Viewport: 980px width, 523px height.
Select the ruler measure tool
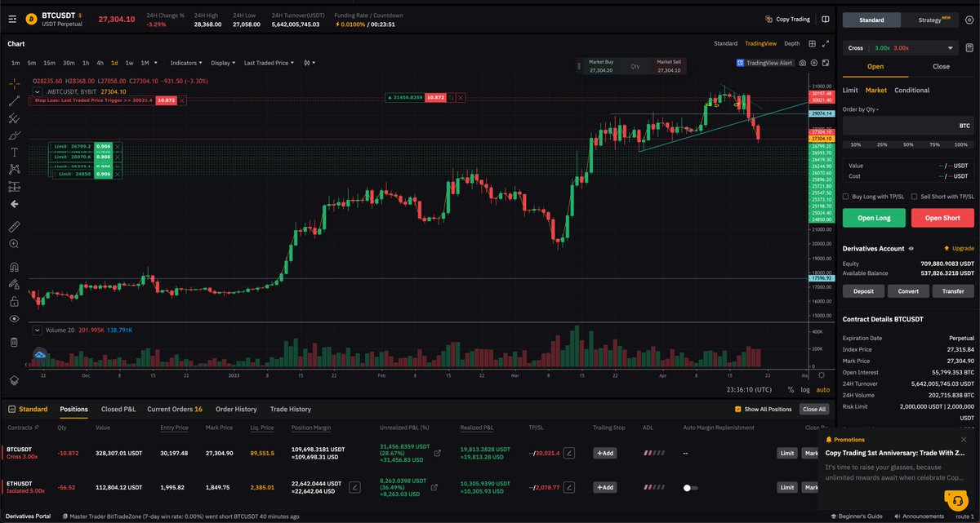[14, 226]
